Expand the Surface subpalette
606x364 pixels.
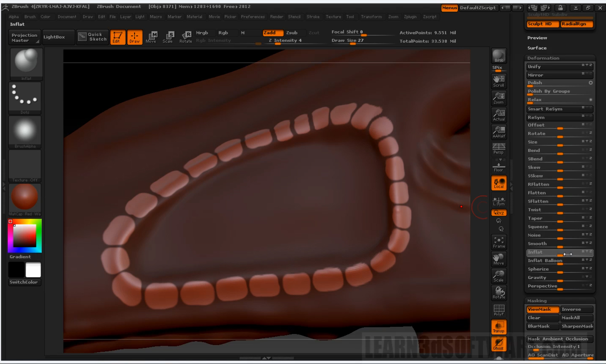(x=537, y=48)
